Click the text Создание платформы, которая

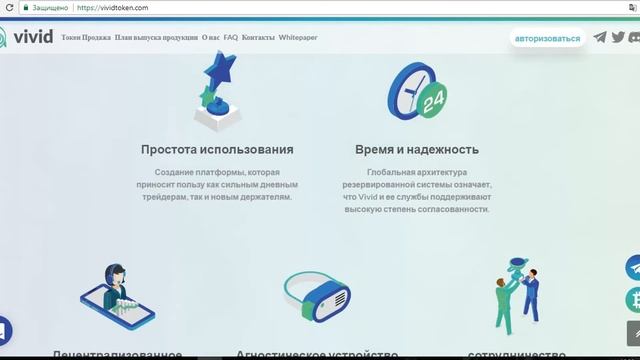[217, 172]
